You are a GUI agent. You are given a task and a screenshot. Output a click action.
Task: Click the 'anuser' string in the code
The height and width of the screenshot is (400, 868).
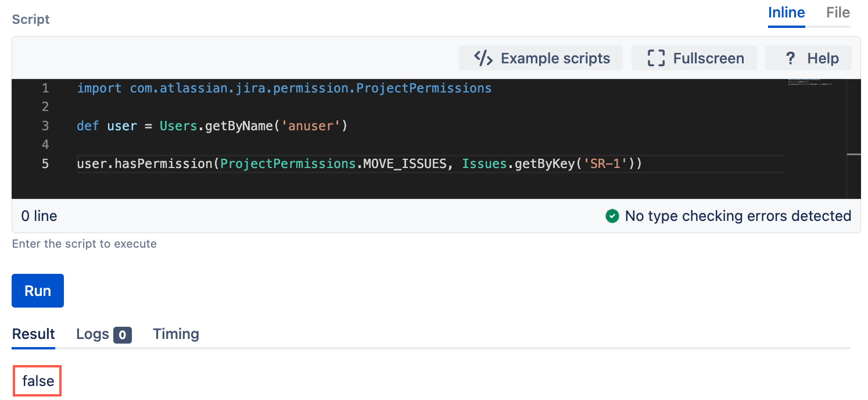tap(310, 126)
